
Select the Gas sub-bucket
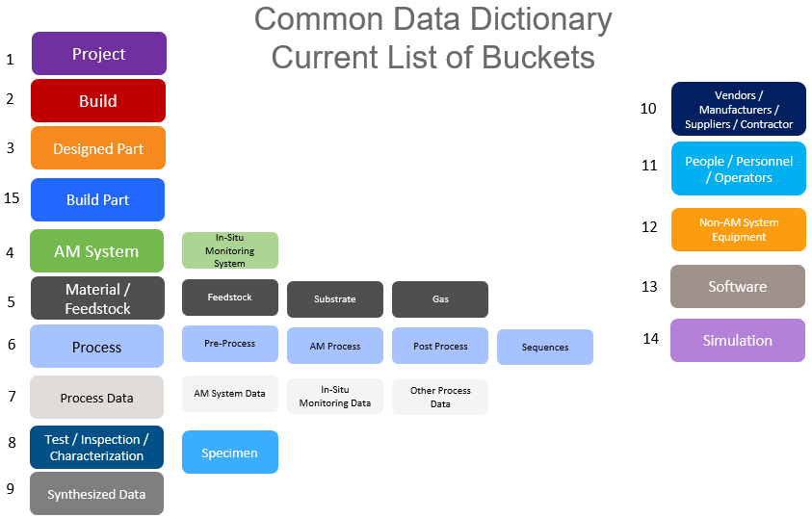(x=440, y=299)
